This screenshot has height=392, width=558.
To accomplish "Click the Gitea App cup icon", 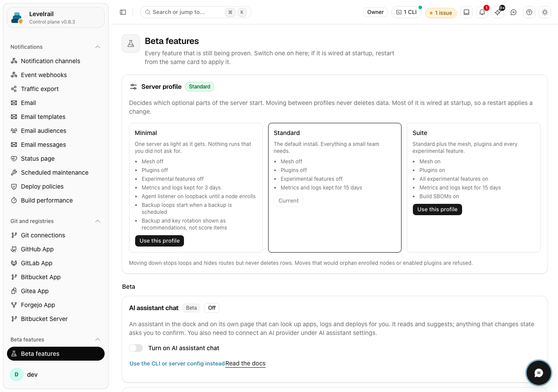I will tap(14, 291).
